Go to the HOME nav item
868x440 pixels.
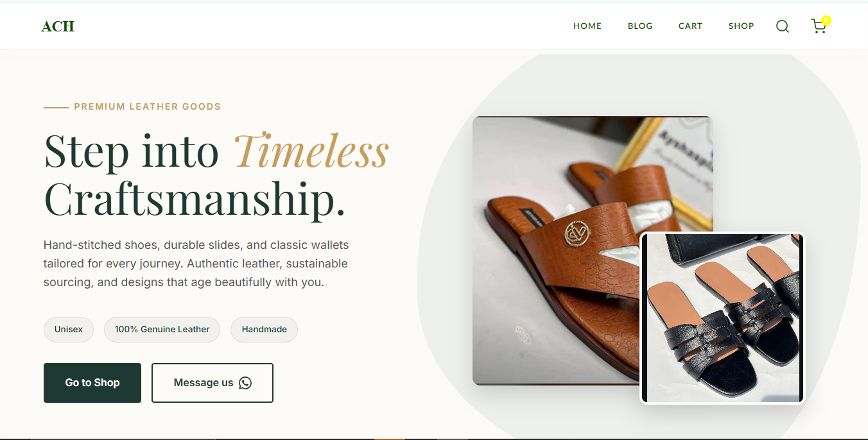587,26
